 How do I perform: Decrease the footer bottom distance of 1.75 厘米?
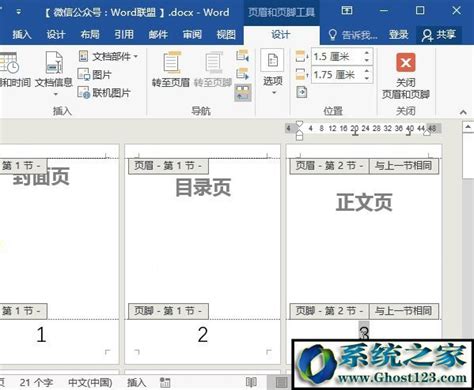367,78
